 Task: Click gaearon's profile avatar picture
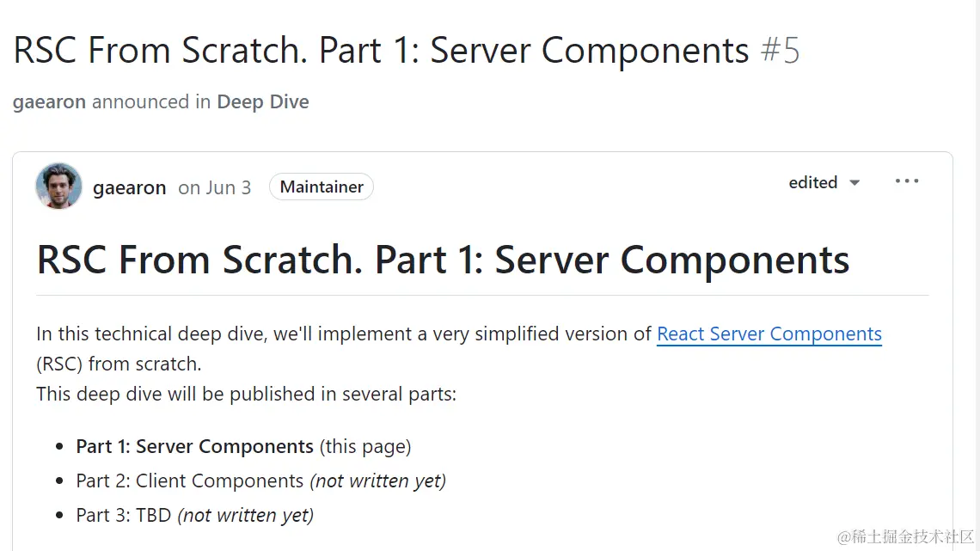point(58,187)
